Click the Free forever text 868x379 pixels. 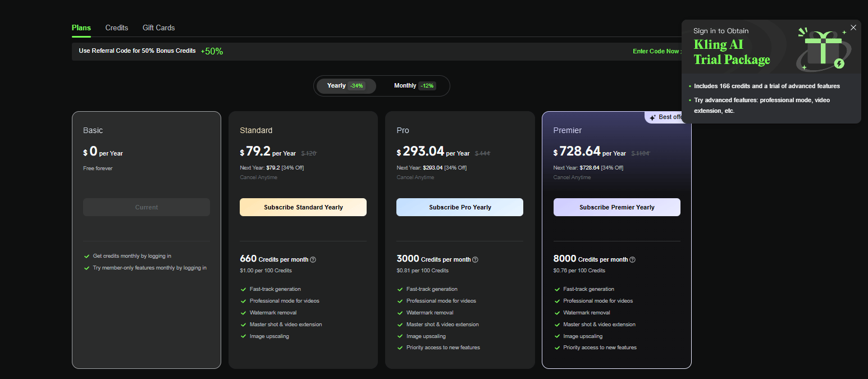(98, 168)
